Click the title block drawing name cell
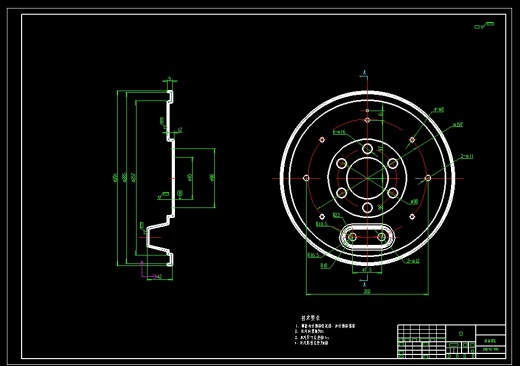520x366 pixels. pos(490,341)
